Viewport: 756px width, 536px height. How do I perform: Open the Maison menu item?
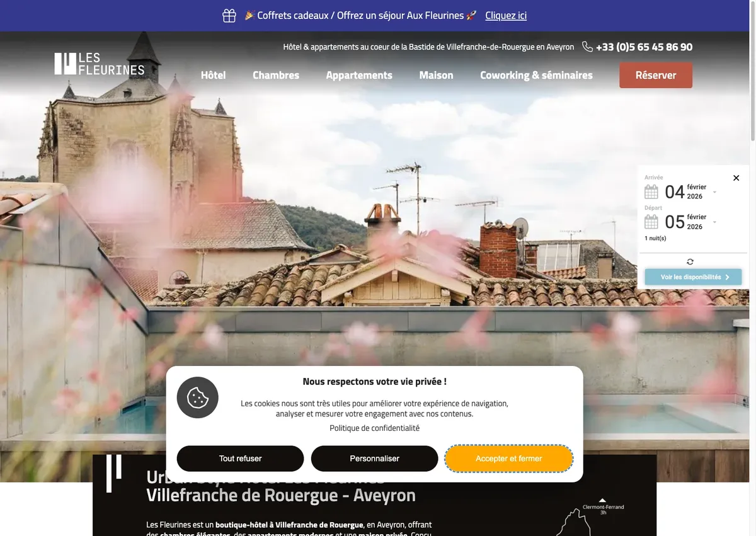tap(436, 75)
